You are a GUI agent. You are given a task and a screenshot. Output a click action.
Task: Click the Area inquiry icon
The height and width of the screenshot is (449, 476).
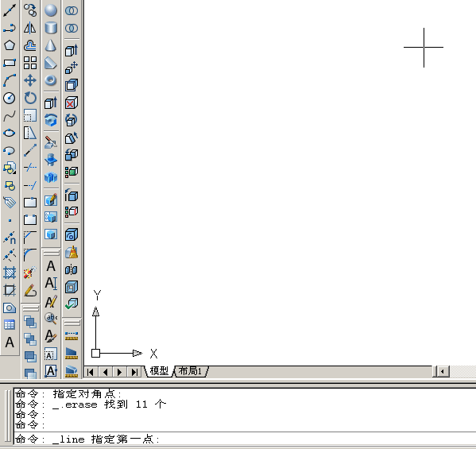[x=72, y=354]
